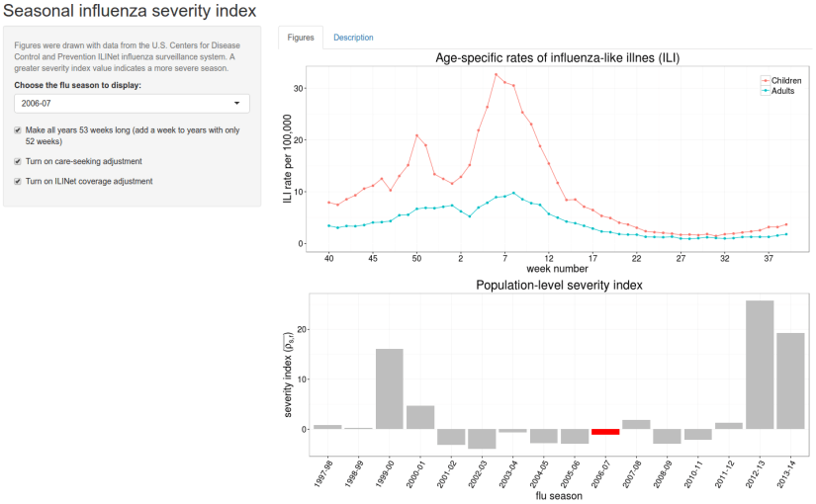Click the 1999-00 severity bar
The image size is (816, 504).
[x=390, y=389]
